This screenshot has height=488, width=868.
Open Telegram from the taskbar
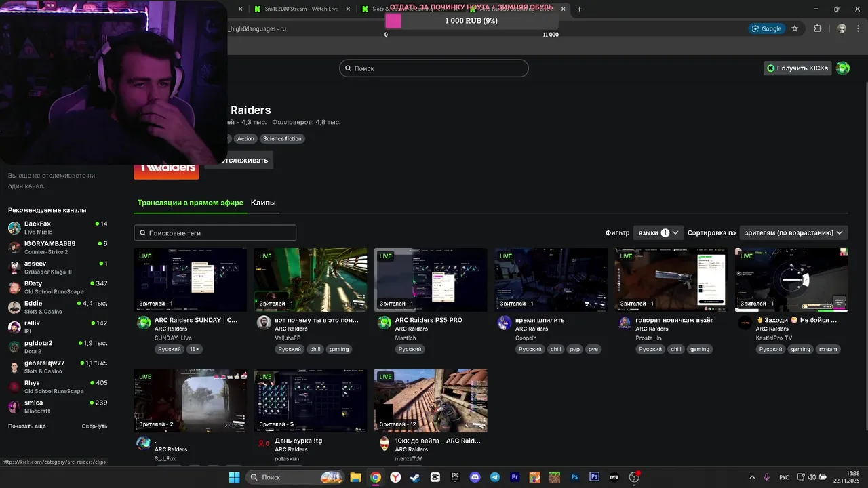pos(494,477)
